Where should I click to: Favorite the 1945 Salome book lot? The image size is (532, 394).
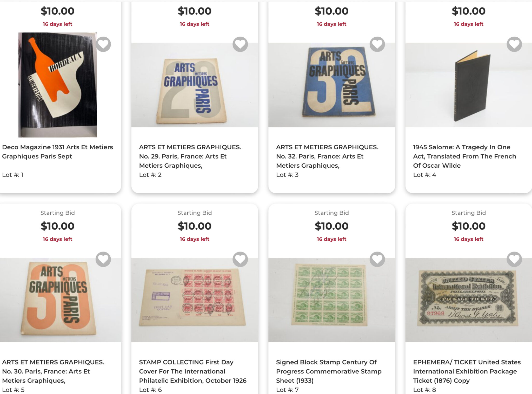(514, 44)
